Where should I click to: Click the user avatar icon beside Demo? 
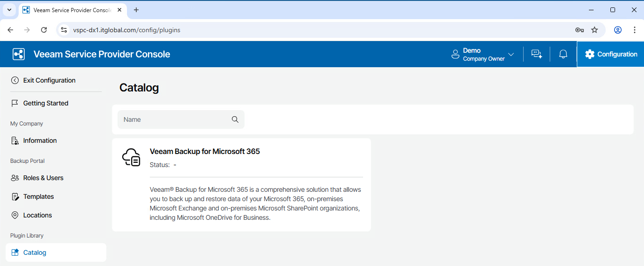click(x=455, y=54)
